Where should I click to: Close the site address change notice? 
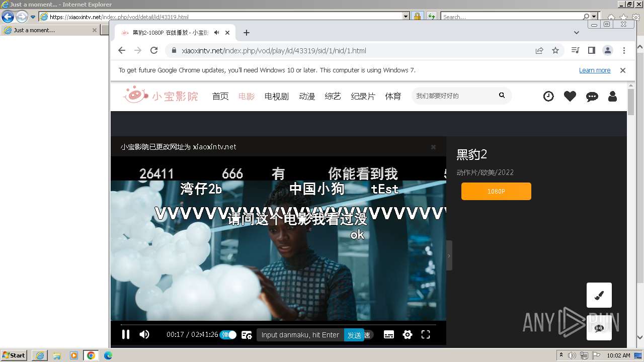point(433,147)
